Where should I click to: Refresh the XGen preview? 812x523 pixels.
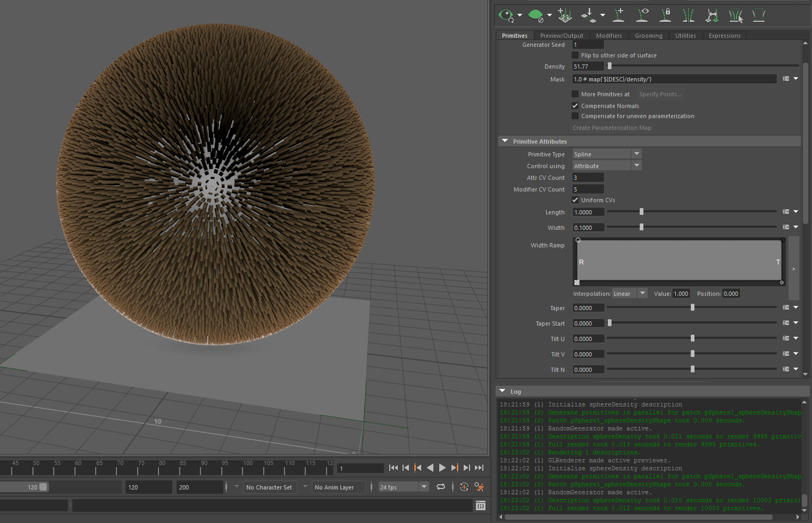point(505,15)
